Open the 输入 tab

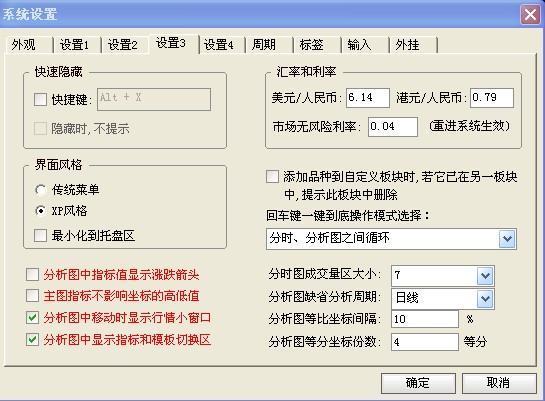click(x=365, y=45)
